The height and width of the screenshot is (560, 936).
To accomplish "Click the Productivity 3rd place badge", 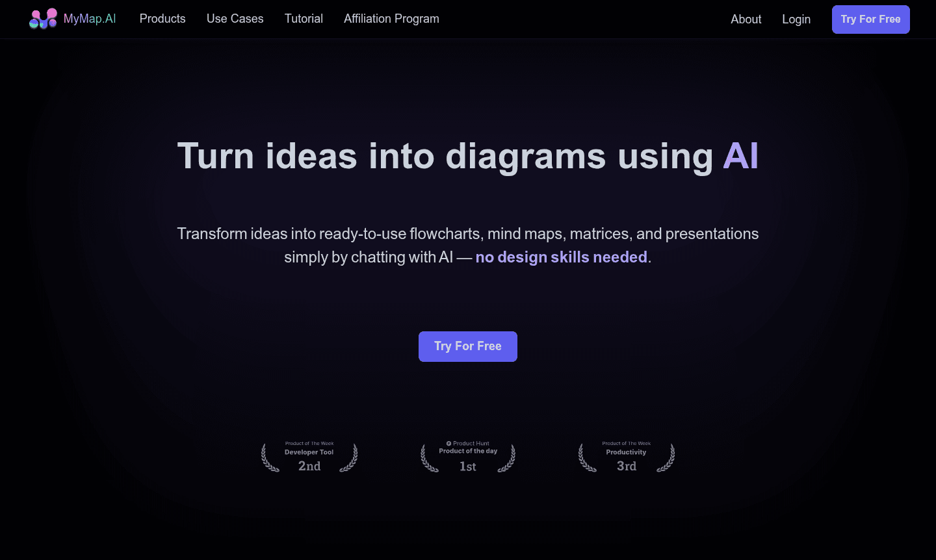I will [626, 457].
